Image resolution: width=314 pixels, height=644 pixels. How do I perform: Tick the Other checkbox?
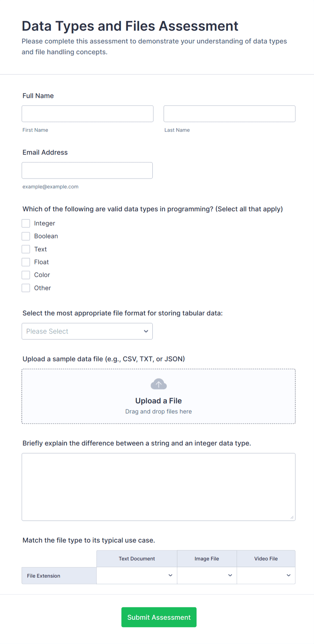(26, 288)
